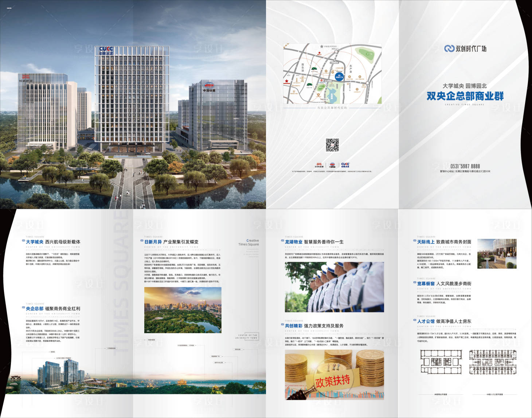532x418 pixels.
Task: Click the small blue icon before 央企总部 heading
Action: tap(23, 307)
